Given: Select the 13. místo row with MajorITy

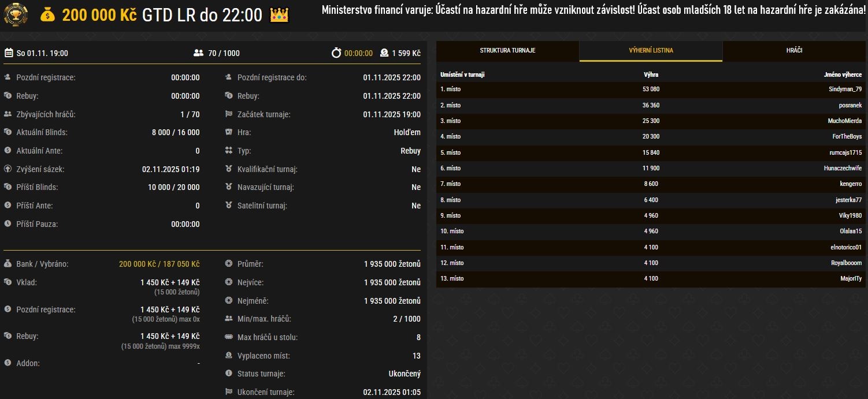Looking at the screenshot, I should click(651, 278).
